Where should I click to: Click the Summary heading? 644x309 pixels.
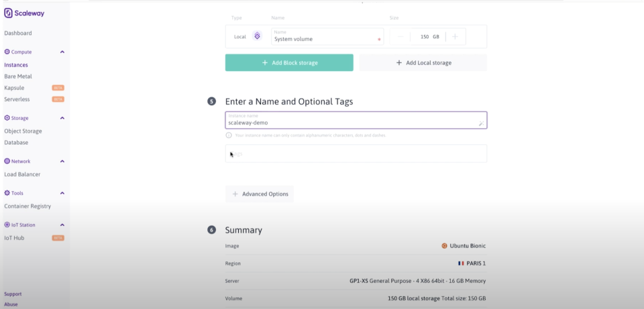(244, 230)
